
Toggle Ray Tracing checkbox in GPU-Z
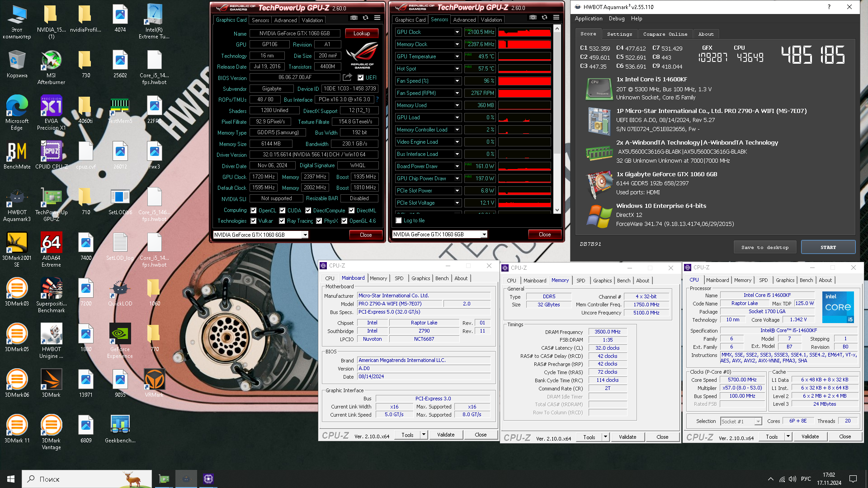(282, 221)
